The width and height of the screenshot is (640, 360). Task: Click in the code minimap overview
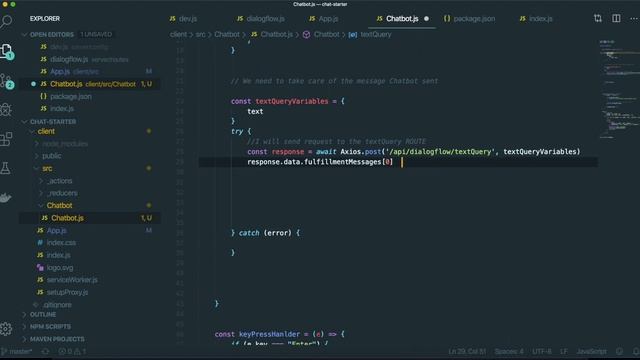point(619,90)
